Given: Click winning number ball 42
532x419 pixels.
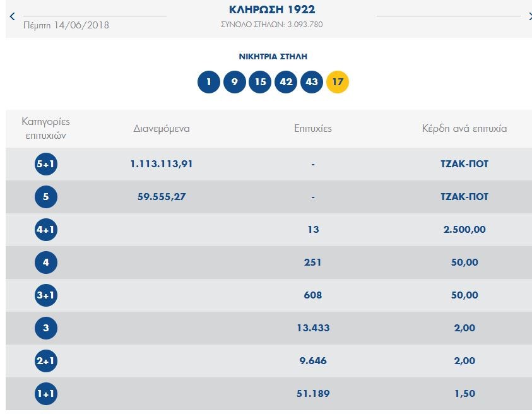Looking at the screenshot, I should 286,82.
